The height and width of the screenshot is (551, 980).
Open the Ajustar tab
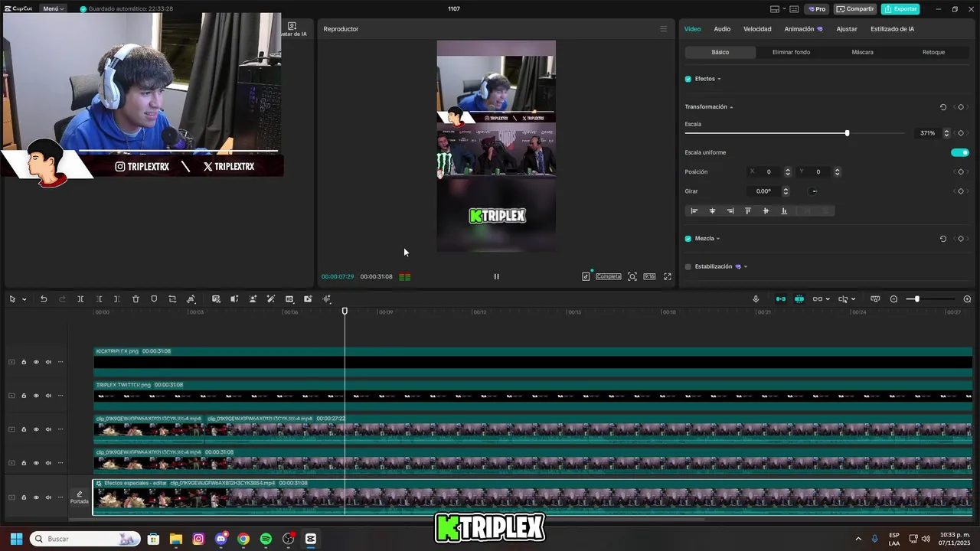click(847, 29)
